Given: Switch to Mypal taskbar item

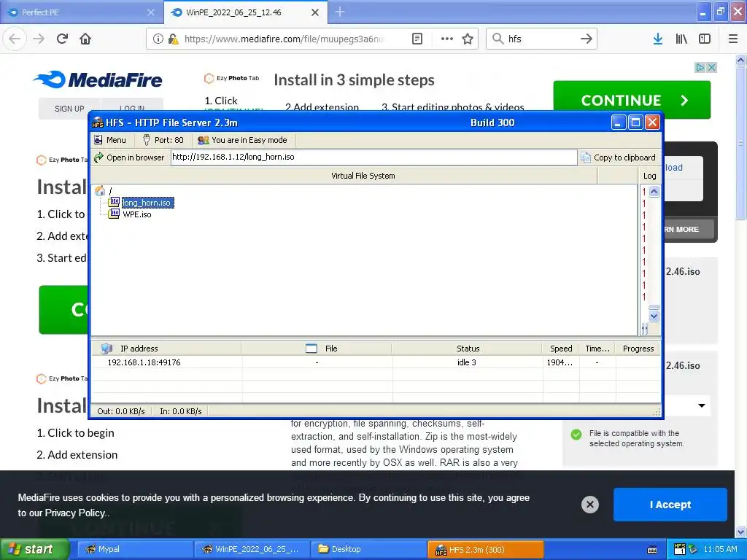Looking at the screenshot, I should click(x=135, y=549).
